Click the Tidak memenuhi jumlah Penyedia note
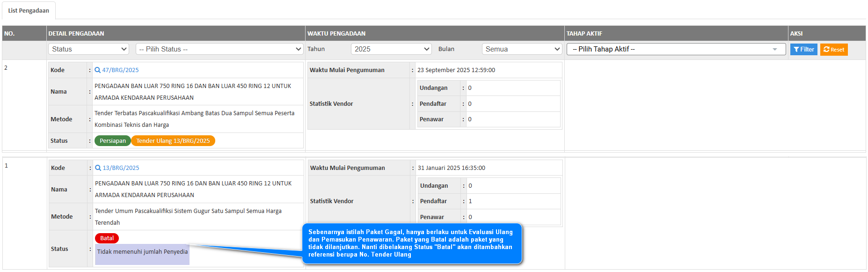868x272 pixels. point(142,252)
